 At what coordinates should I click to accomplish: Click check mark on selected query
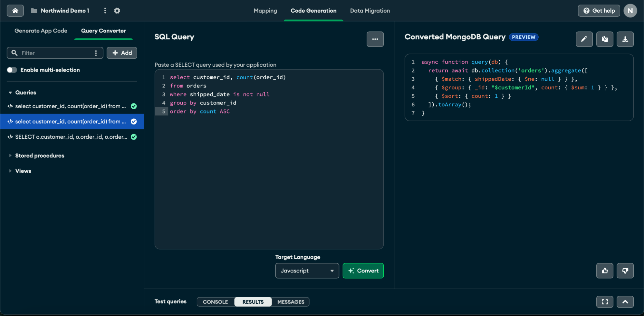click(x=134, y=122)
